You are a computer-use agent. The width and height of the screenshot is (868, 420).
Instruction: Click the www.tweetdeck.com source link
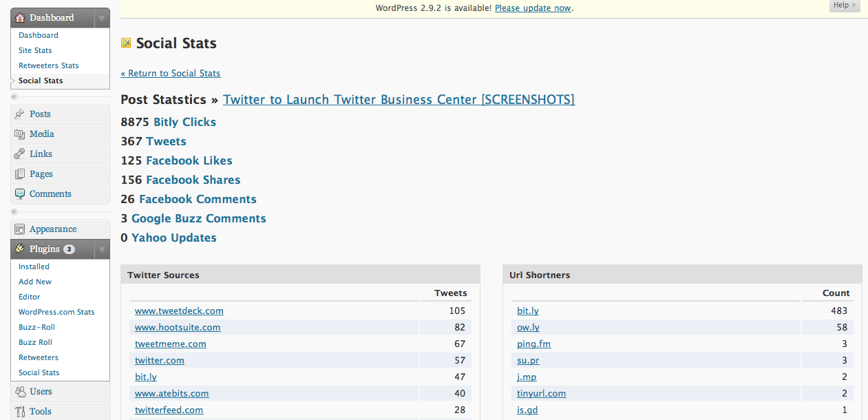click(x=179, y=311)
